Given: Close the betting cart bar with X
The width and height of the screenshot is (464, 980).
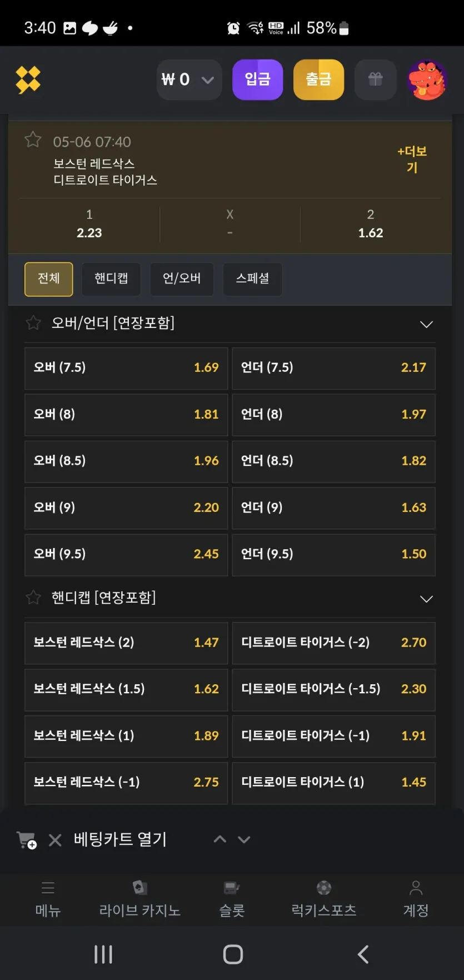Looking at the screenshot, I should [55, 840].
